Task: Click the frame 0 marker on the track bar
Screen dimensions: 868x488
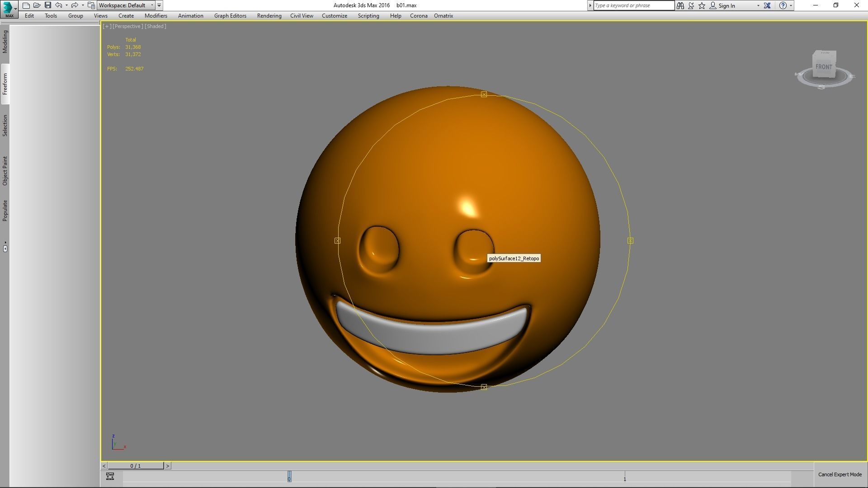Action: [289, 477]
